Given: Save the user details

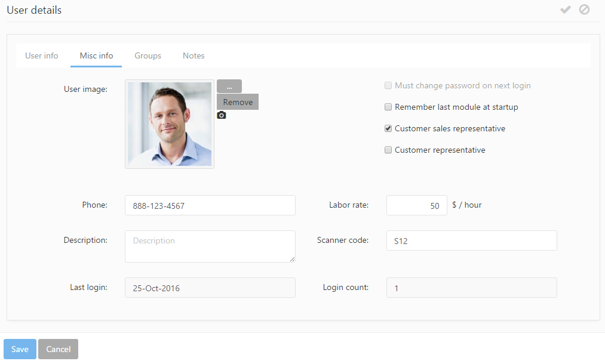Looking at the screenshot, I should [x=20, y=349].
